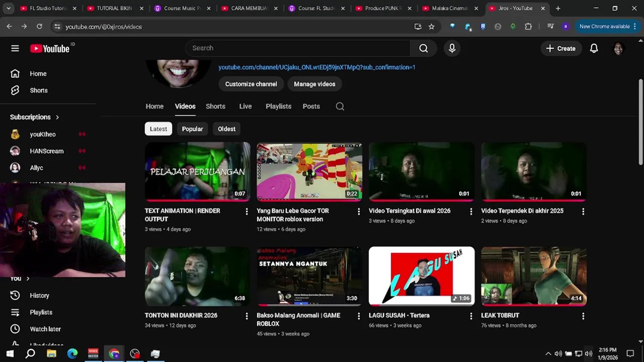
Task: Expand Subscriptions section
Action: (35, 117)
